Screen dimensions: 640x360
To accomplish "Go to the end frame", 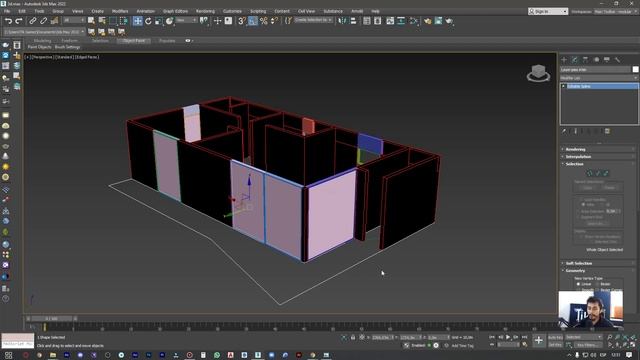I will (524, 337).
